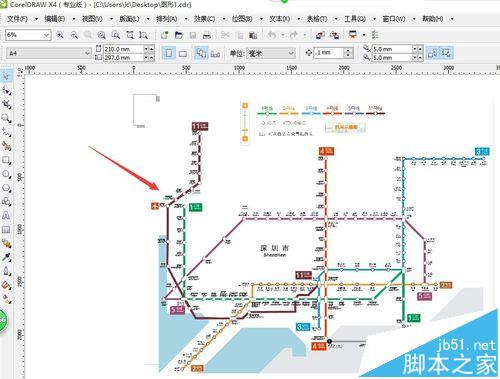Click Zoom to Page Height icon
The image size is (500, 379).
click(x=144, y=35)
